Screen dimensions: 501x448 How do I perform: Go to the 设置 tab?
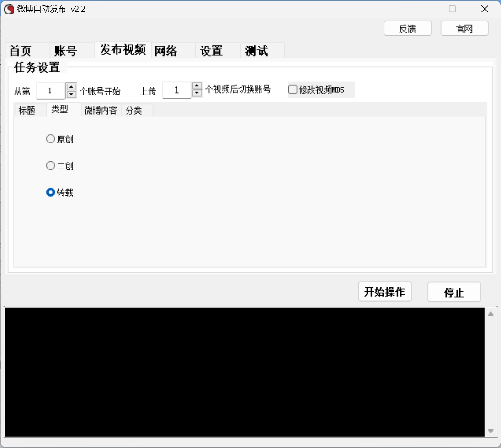pyautogui.click(x=218, y=50)
